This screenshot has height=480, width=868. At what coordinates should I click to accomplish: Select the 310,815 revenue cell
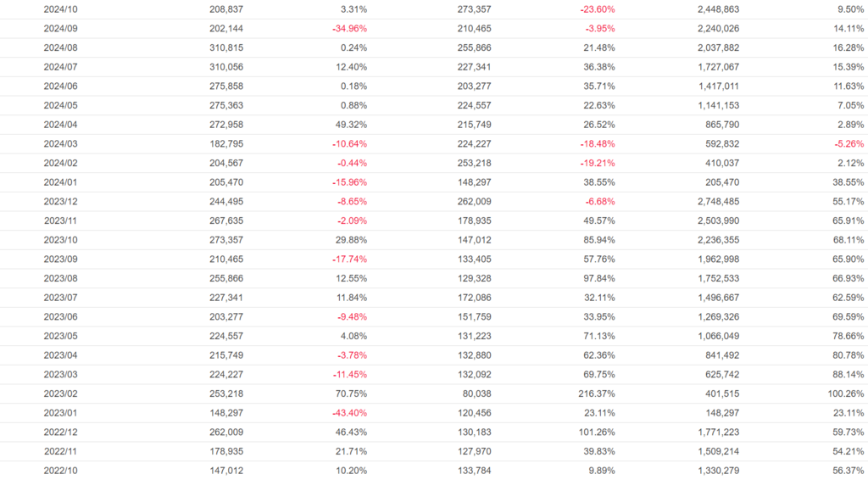225,47
